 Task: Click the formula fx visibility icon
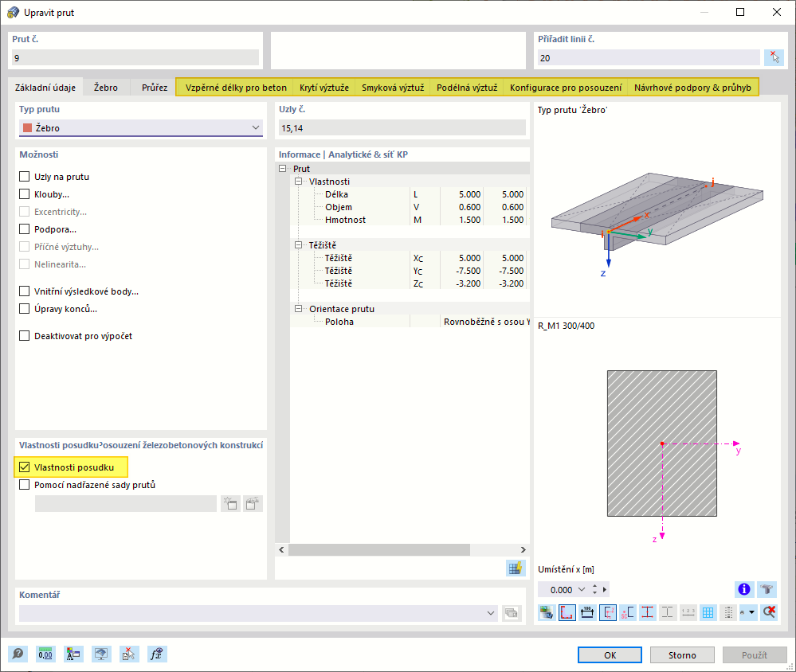point(156,654)
